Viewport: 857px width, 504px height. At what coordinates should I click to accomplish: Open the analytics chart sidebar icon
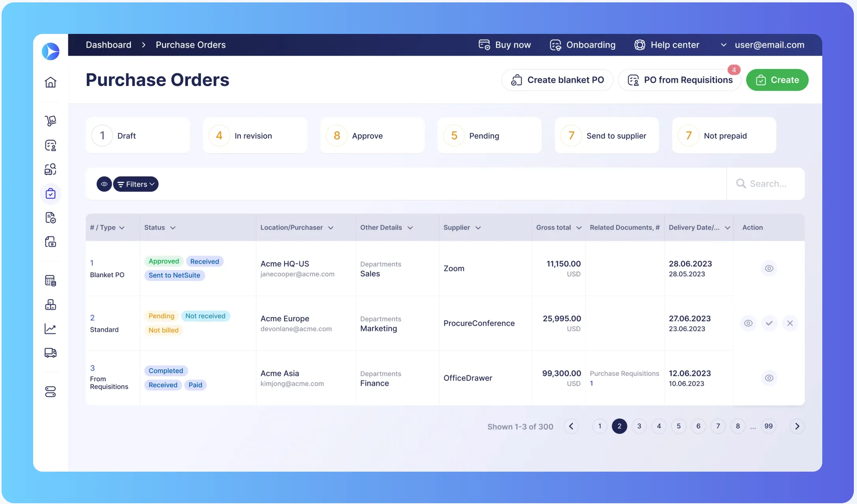click(x=51, y=329)
